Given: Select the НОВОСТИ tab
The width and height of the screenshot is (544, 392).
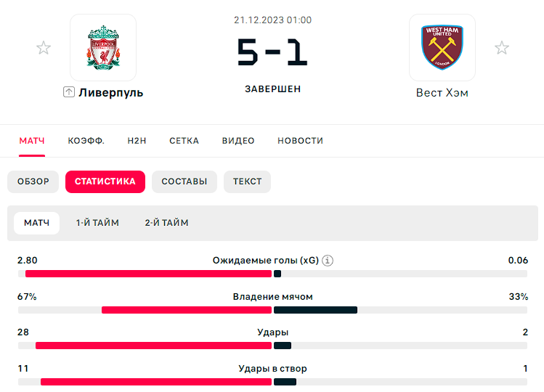Looking at the screenshot, I should (x=301, y=141).
